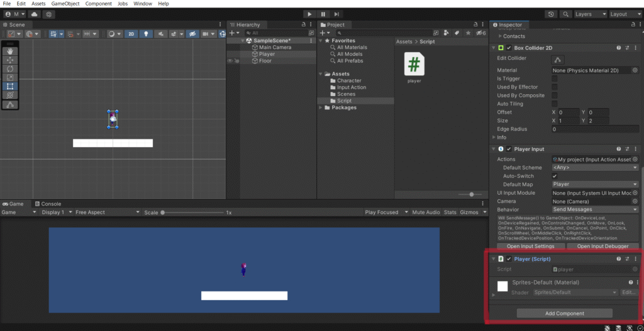Open the Behavior dropdown set to Send Messages
Viewport: 644px width, 331px height.
point(595,209)
